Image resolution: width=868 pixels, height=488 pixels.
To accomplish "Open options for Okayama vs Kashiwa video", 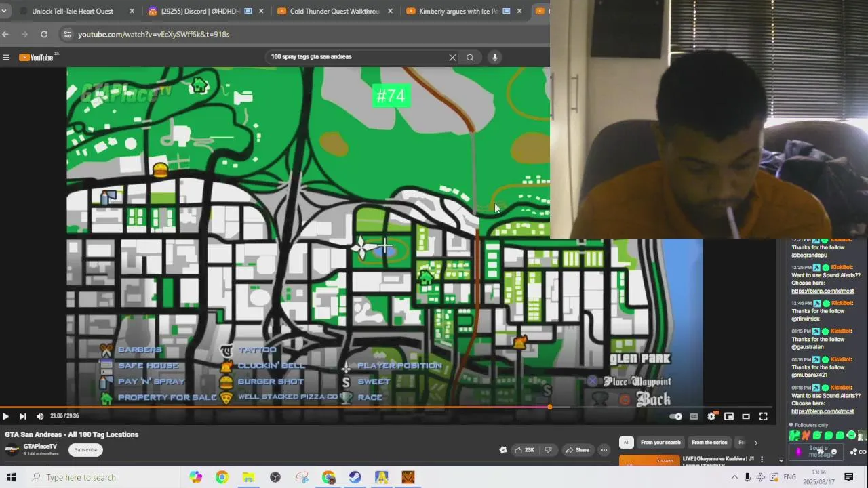I will click(x=762, y=460).
